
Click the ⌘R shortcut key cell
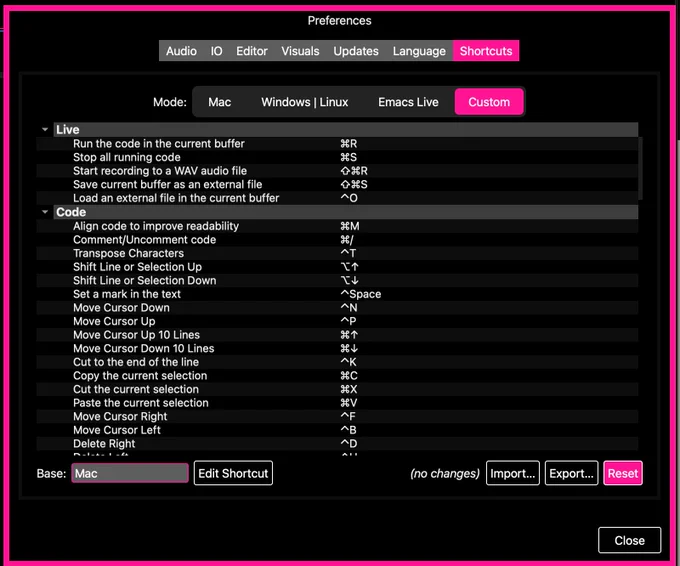point(349,144)
